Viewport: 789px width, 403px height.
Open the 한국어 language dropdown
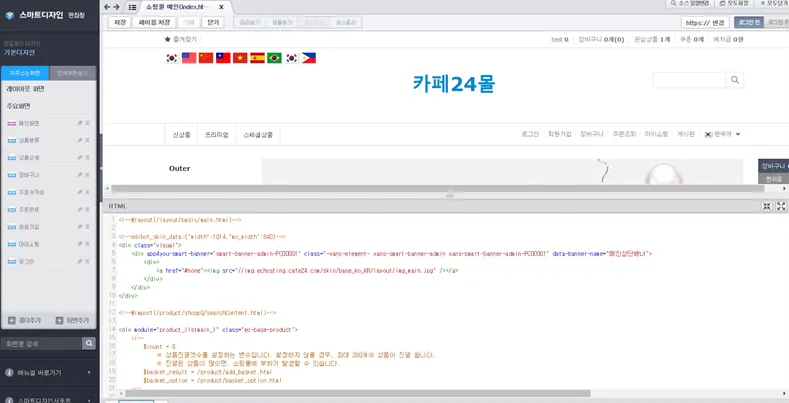723,134
